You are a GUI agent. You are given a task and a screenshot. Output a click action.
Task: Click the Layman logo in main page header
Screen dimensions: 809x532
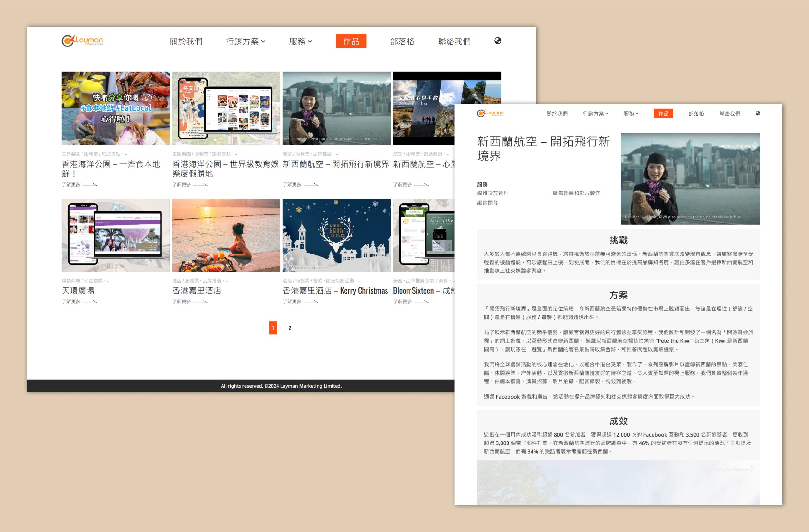pyautogui.click(x=82, y=41)
